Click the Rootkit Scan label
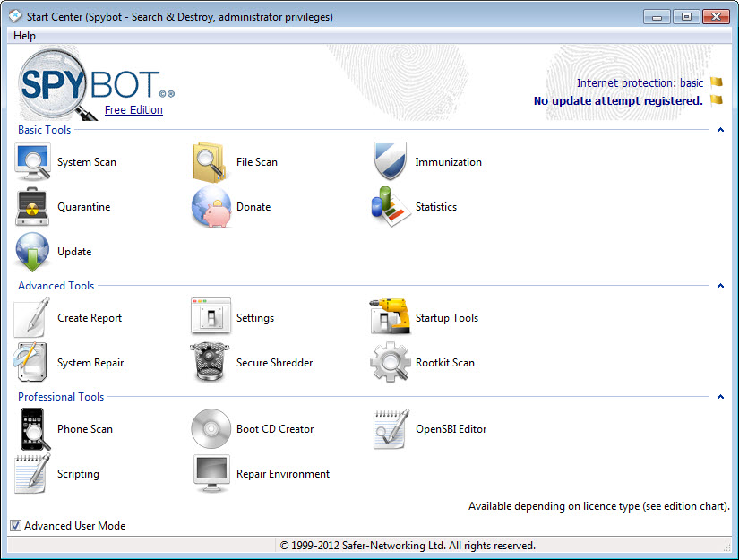The height and width of the screenshot is (560, 739). (445, 363)
